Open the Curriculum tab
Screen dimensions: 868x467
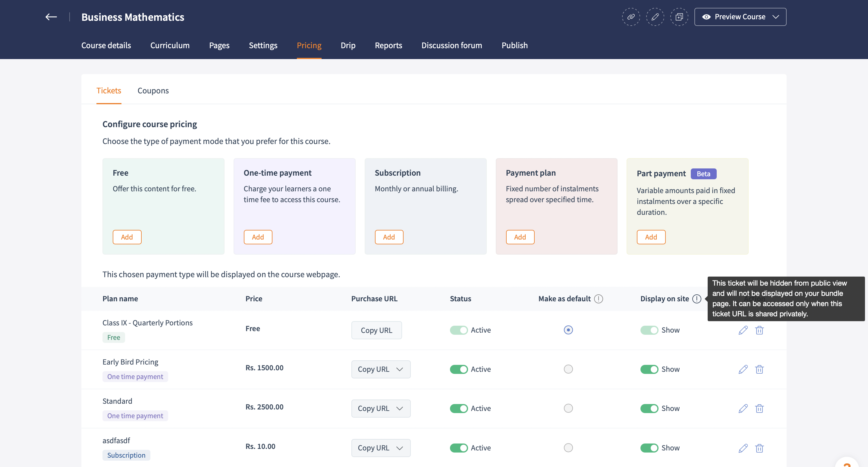click(170, 45)
